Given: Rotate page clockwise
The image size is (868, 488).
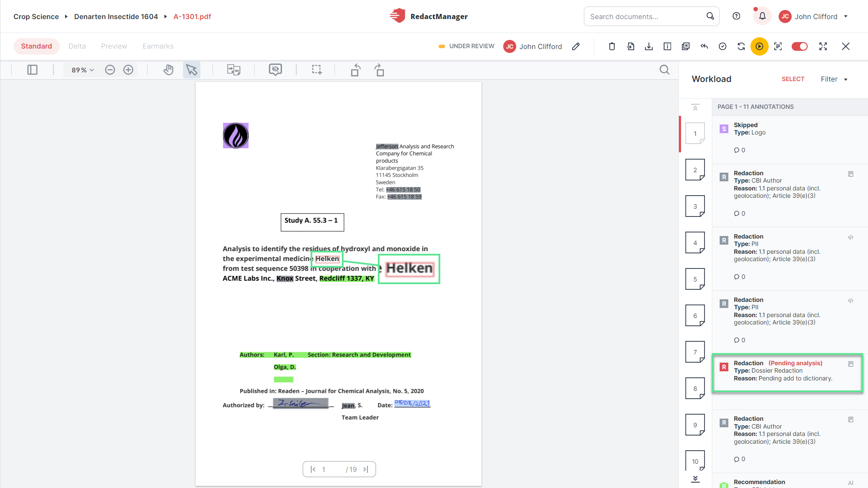Looking at the screenshot, I should tap(380, 70).
